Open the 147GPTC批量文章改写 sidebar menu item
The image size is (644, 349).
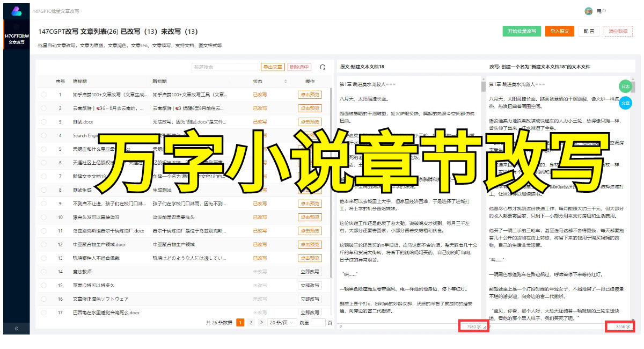click(17, 39)
